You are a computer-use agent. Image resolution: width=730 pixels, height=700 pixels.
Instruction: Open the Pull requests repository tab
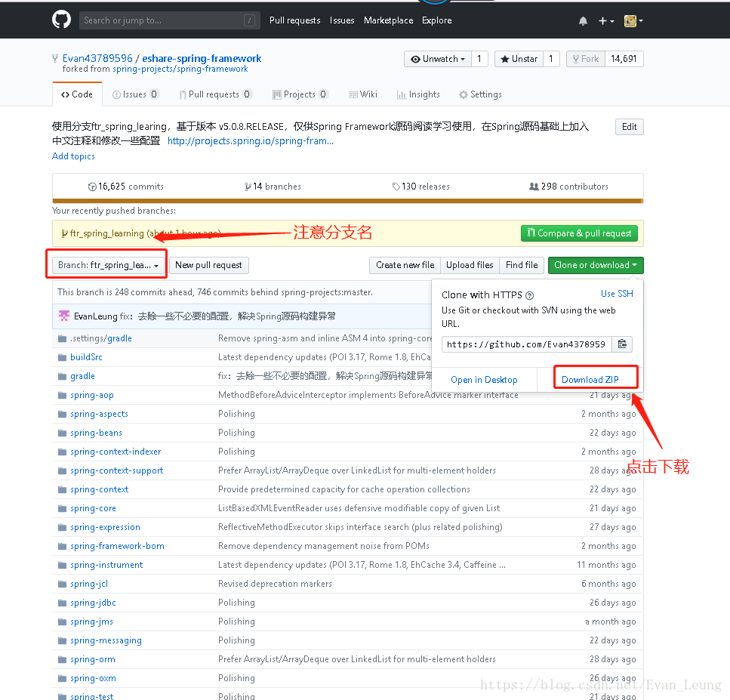pyautogui.click(x=215, y=94)
